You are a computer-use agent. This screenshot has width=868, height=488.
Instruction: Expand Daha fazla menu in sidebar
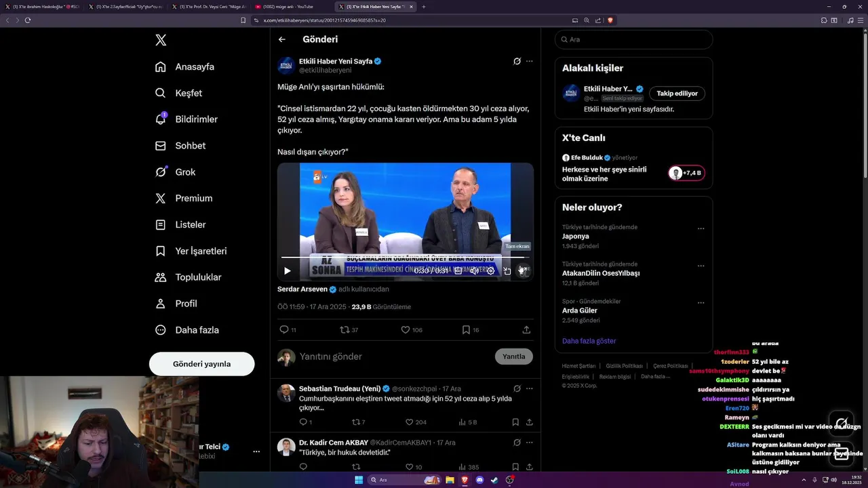pos(186,330)
